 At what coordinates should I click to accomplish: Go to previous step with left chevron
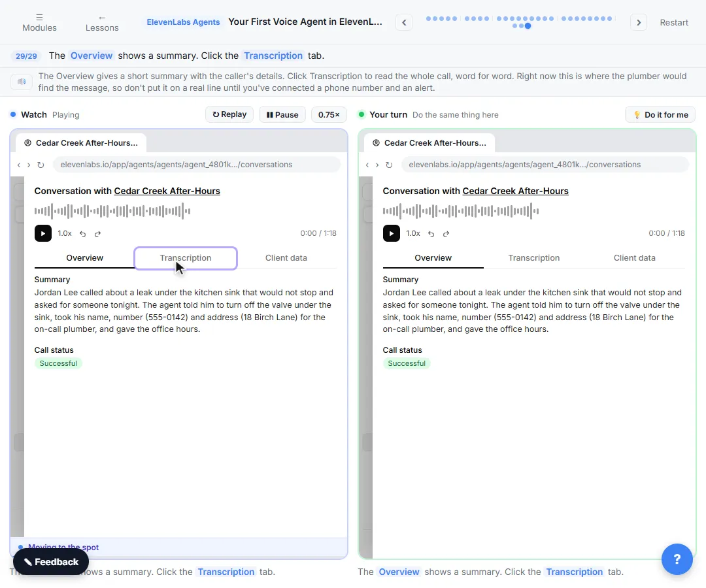tap(404, 22)
